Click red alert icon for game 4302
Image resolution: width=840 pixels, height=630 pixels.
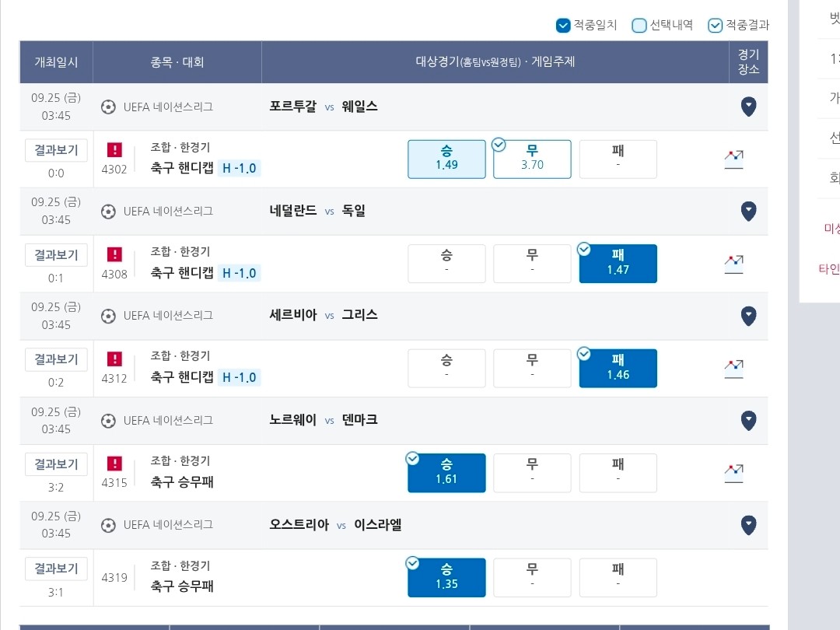pyautogui.click(x=114, y=149)
